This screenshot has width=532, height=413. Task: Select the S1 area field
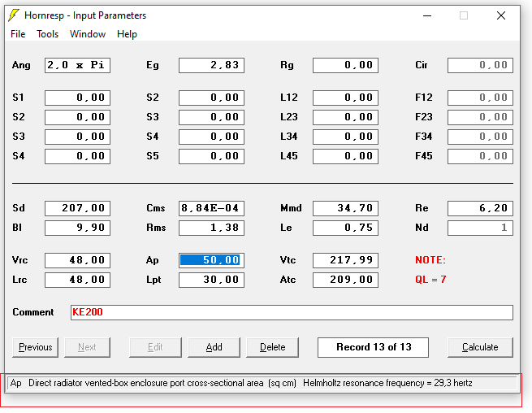[x=77, y=98]
